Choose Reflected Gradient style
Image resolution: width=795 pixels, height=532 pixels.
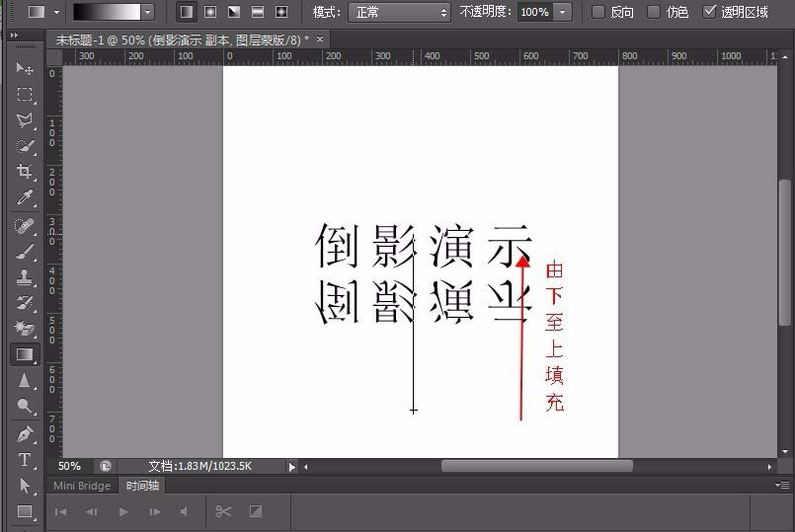tap(258, 12)
